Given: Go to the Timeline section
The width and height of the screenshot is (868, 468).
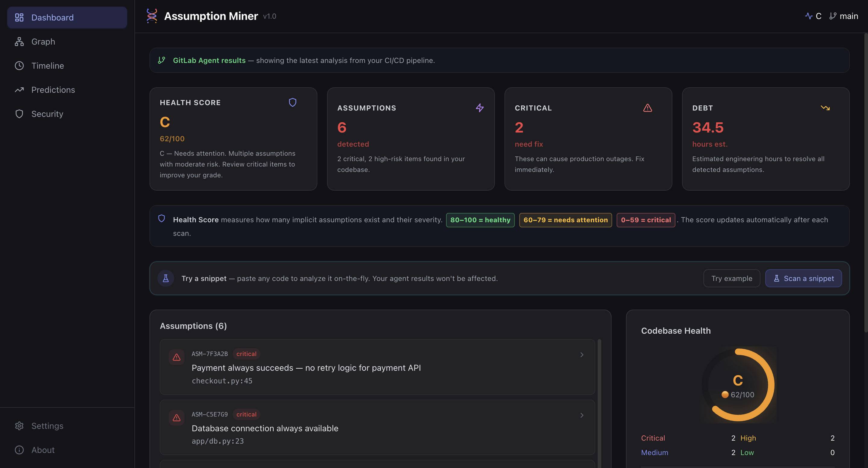Looking at the screenshot, I should 48,66.
